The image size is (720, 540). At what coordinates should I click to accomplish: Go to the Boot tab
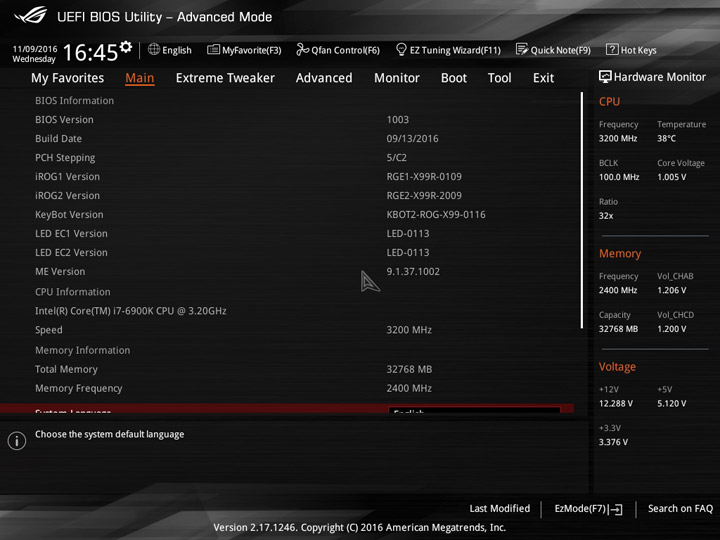(x=454, y=78)
